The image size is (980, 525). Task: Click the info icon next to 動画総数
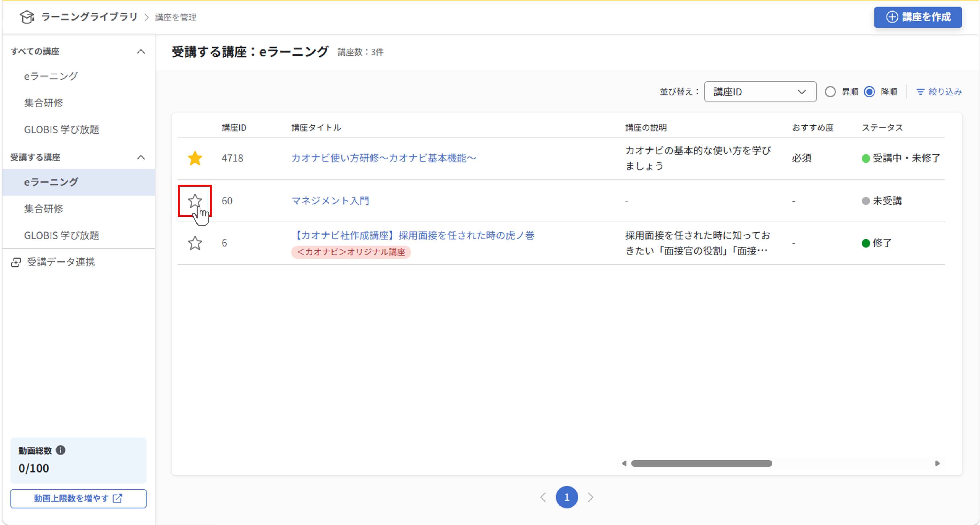point(61,450)
